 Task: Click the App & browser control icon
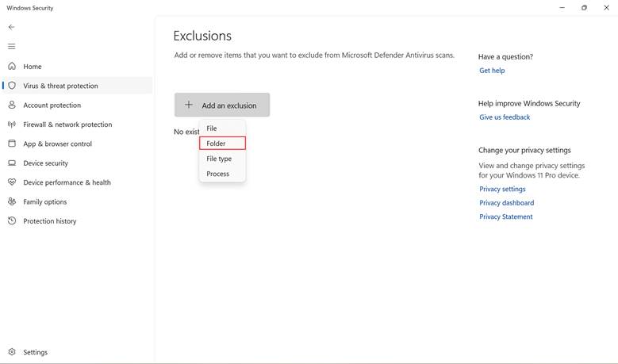(12, 144)
